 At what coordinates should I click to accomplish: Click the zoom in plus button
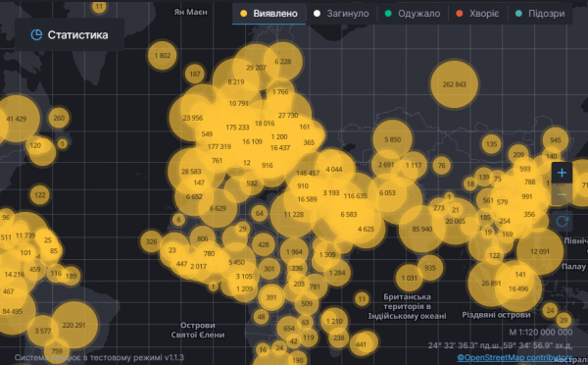pos(562,173)
